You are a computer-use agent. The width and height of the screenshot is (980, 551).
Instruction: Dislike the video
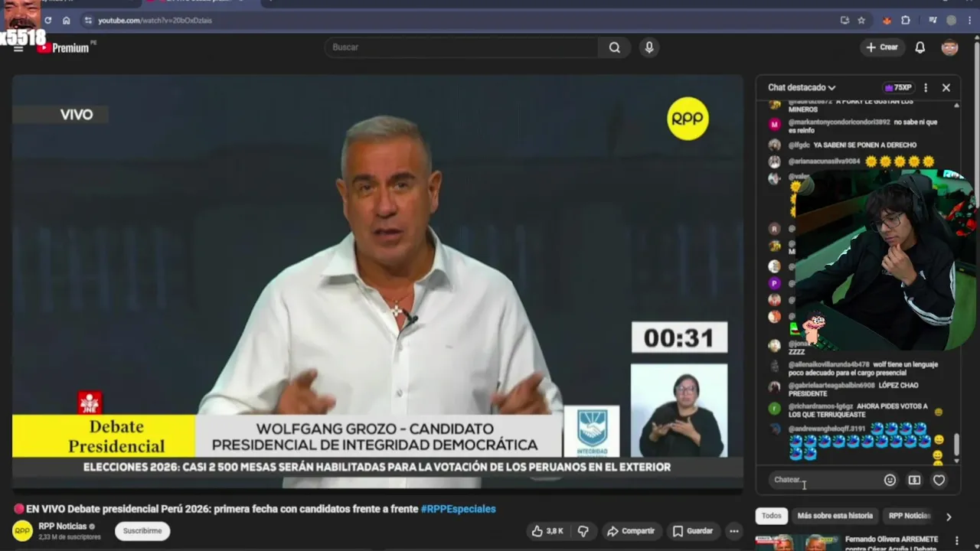coord(583,531)
